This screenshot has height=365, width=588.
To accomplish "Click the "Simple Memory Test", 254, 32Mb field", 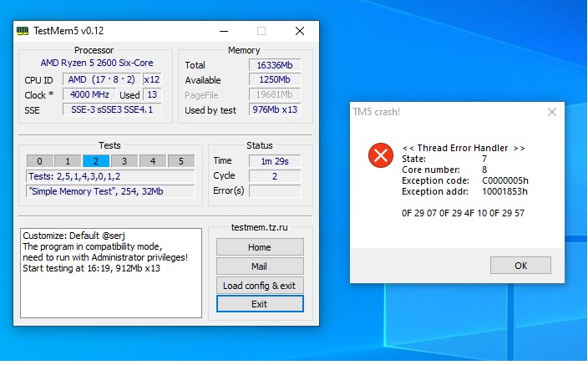I will 110,191.
